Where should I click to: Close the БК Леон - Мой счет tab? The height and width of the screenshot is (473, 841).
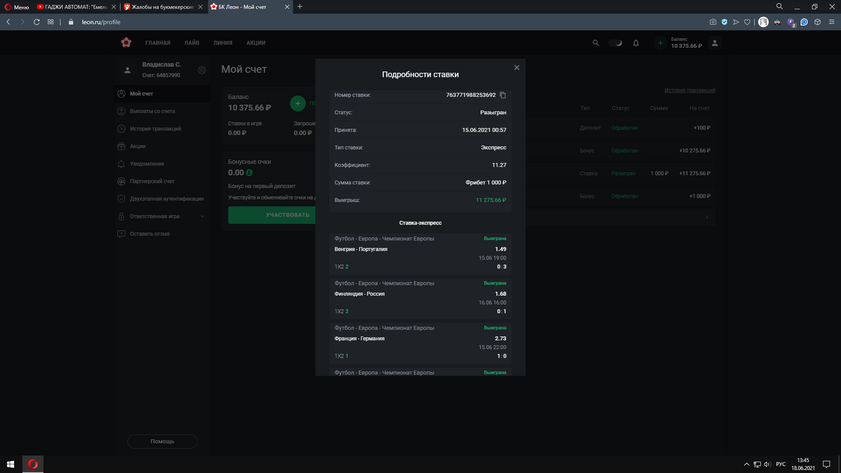(286, 7)
